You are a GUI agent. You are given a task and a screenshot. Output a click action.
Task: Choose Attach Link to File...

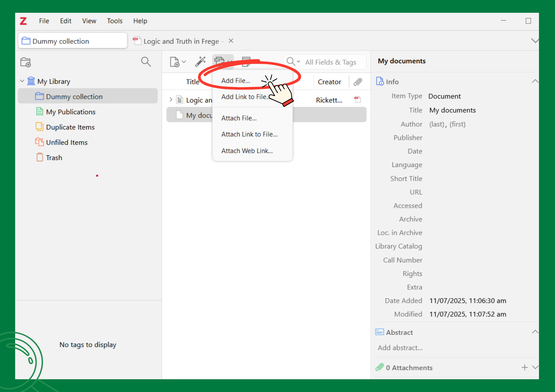click(x=249, y=134)
